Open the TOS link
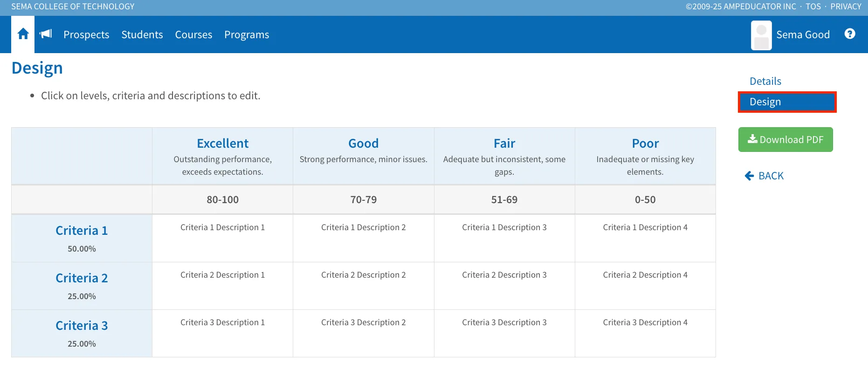 [x=813, y=7]
